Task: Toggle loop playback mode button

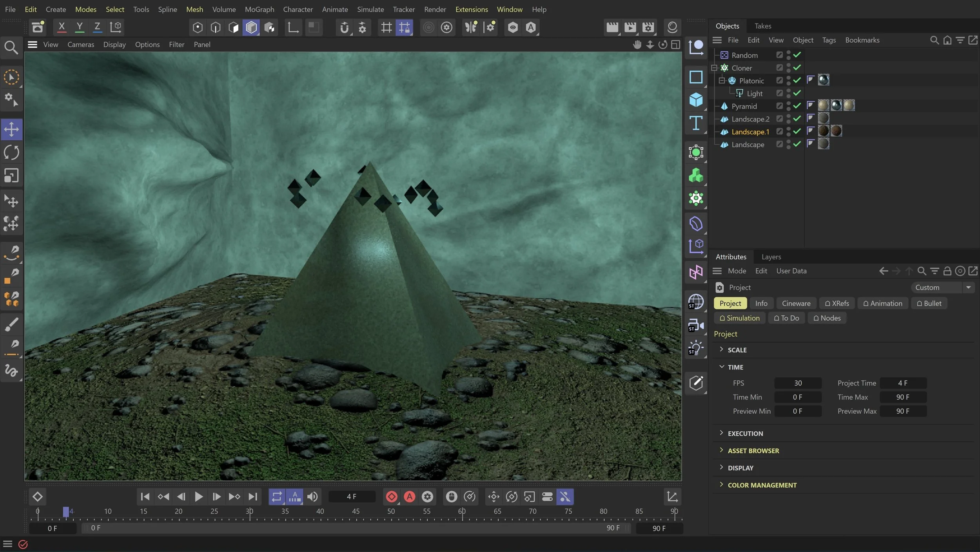Action: (277, 497)
